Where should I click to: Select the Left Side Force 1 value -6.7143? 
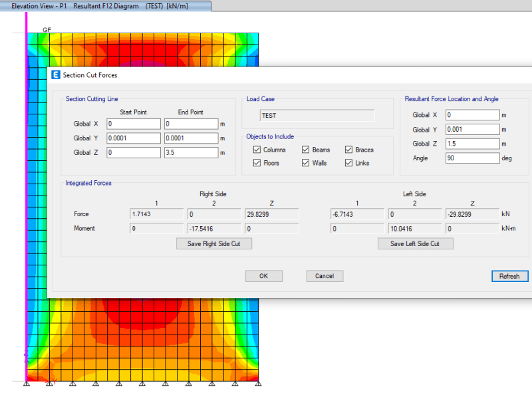[357, 214]
